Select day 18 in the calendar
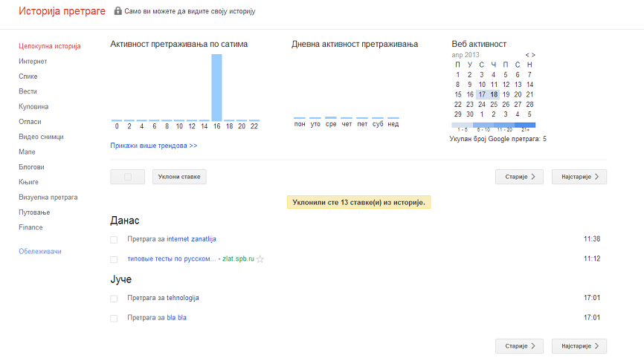Screen dimensions: 644x361 pyautogui.click(x=494, y=95)
